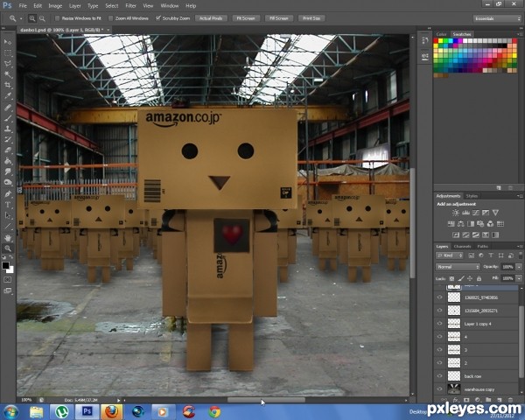The width and height of the screenshot is (525, 420).
Task: Toggle visibility of layer '3'
Action: pyautogui.click(x=439, y=350)
